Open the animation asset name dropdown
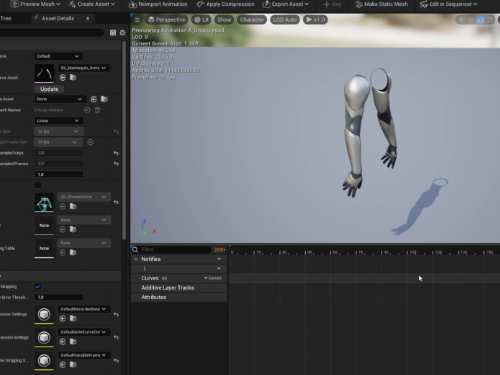This screenshot has width=500, height=375. [x=83, y=68]
